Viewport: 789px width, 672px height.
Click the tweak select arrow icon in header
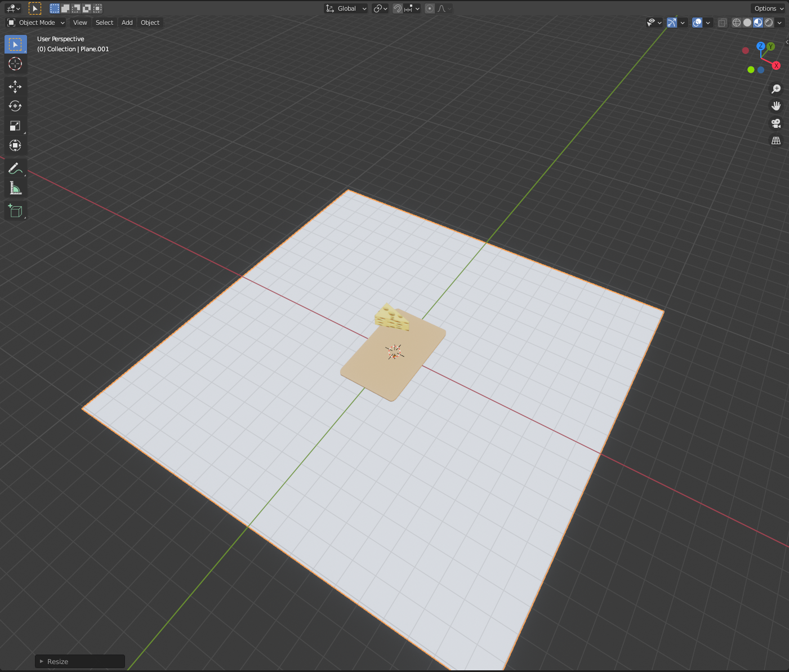tap(35, 8)
